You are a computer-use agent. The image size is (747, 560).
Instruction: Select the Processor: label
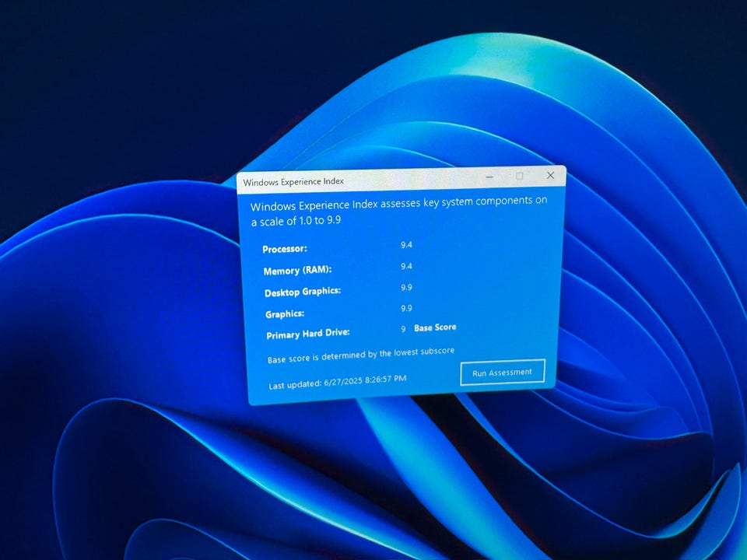click(285, 249)
